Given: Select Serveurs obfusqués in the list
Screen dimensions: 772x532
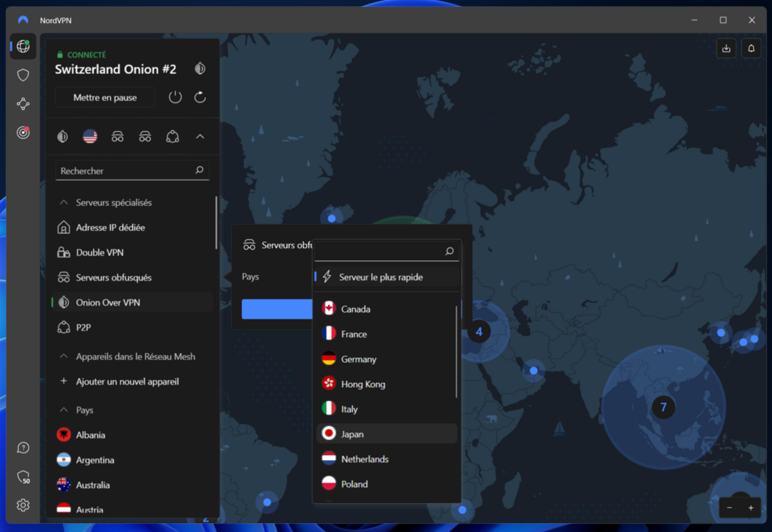Looking at the screenshot, I should (133, 278).
